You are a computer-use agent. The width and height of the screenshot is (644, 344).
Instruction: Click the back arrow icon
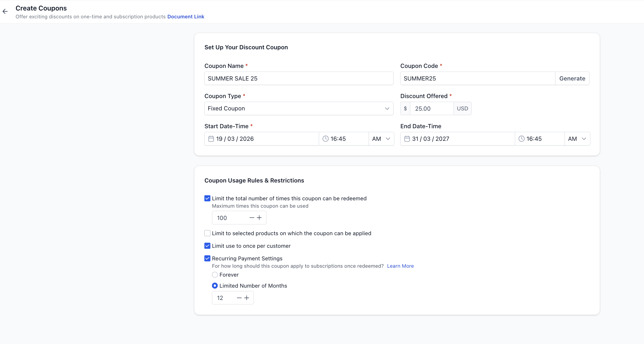click(x=5, y=11)
